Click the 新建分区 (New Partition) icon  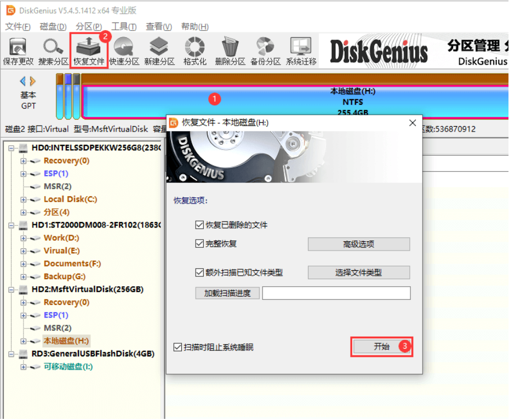coord(159,50)
